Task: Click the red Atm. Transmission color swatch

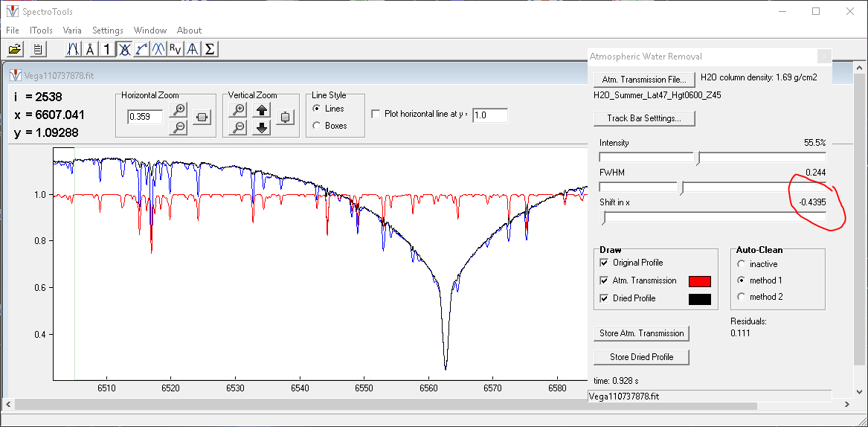Action: 699,281
